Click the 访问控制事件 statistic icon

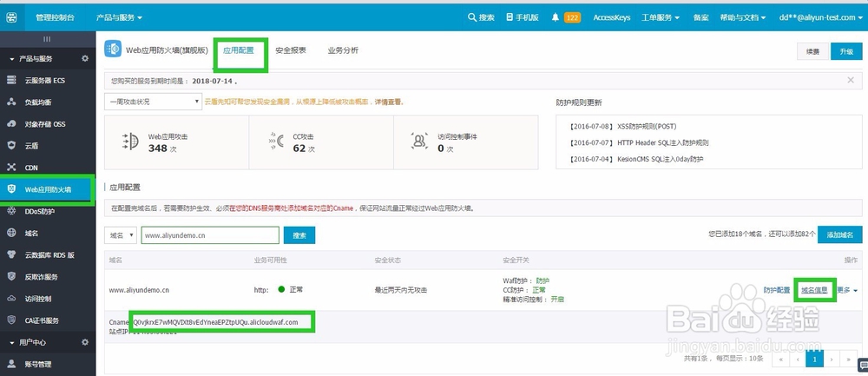(x=419, y=142)
